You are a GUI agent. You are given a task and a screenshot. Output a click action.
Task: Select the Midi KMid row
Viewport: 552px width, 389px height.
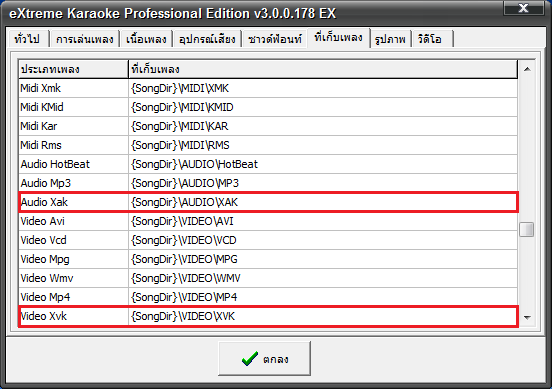coord(268,107)
